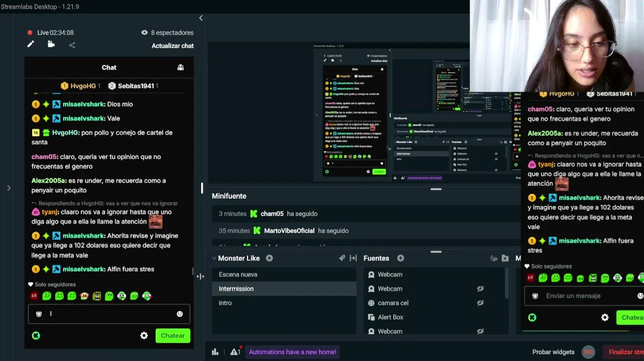Click Probar widgets button
The image size is (644, 361).
click(553, 352)
